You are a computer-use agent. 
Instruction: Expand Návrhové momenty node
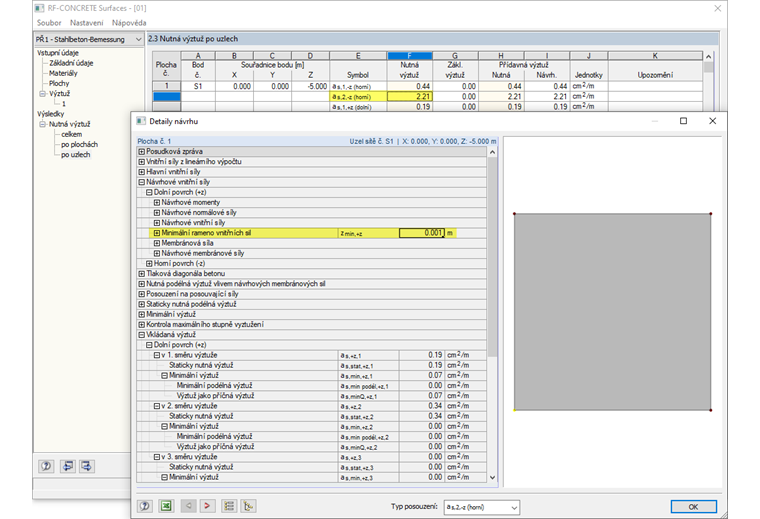tap(157, 203)
